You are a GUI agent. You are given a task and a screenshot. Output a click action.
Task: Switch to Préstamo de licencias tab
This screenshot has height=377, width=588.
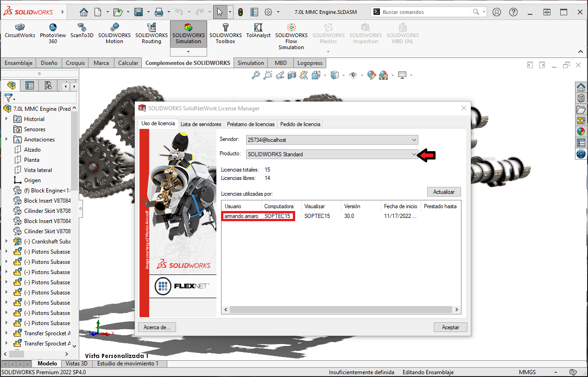(x=251, y=124)
